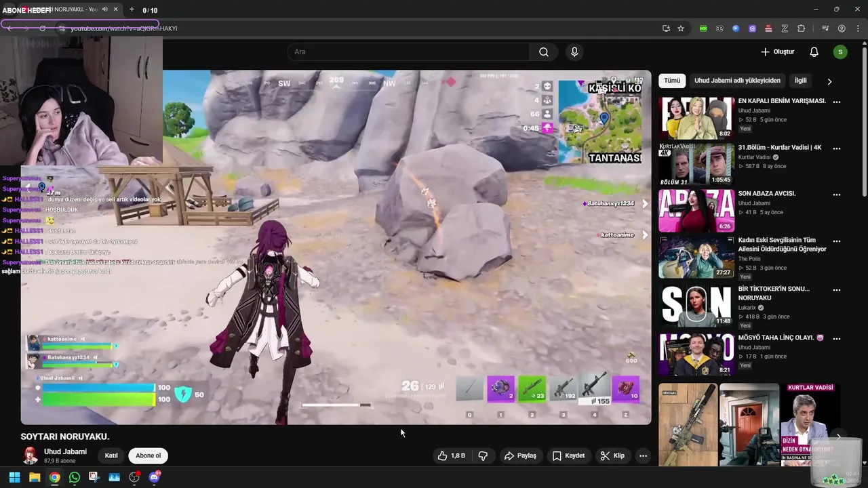
Task: Open 31.Bölüm Kurtlar Vadisi thumbnail
Action: [x=696, y=165]
